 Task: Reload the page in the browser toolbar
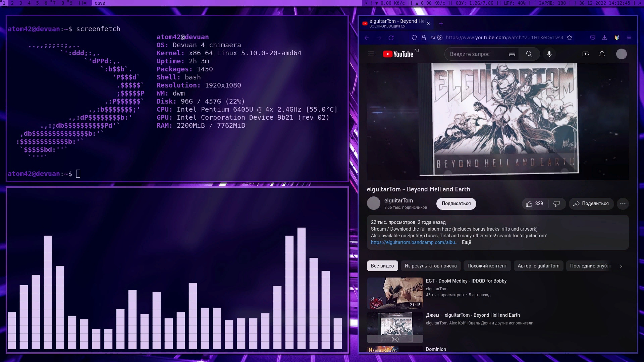point(391,38)
